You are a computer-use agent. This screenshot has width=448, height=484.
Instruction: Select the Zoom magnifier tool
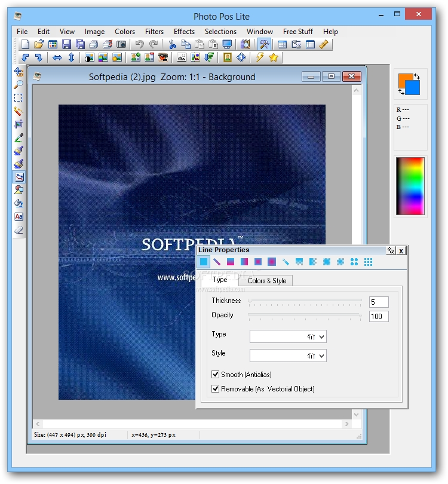[19, 85]
